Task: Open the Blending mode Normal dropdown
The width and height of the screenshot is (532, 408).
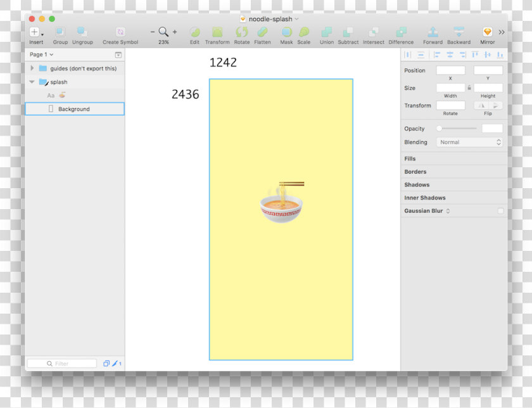Action: point(469,142)
